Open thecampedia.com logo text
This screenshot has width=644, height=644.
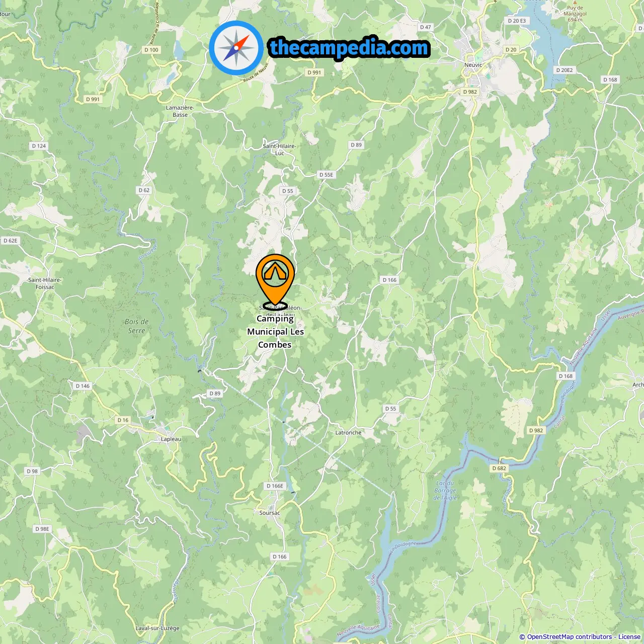coord(349,48)
